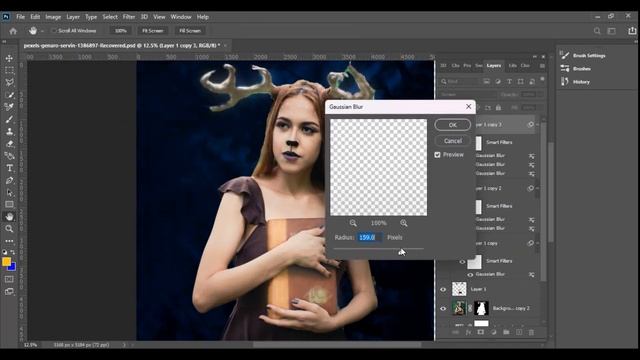Select the Rectangle shape tool
640x360 pixels.
[x=9, y=204]
